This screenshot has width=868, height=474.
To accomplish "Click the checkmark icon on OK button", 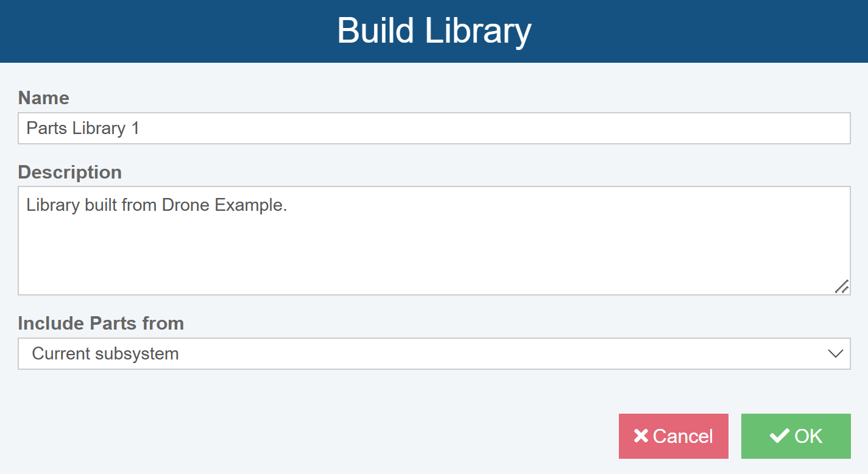I will tap(779, 436).
